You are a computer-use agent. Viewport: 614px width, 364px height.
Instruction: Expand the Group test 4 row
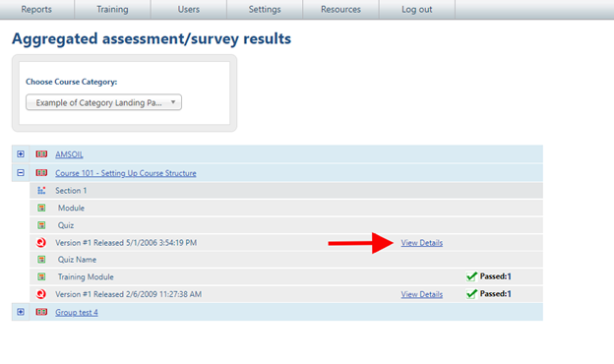(21, 312)
